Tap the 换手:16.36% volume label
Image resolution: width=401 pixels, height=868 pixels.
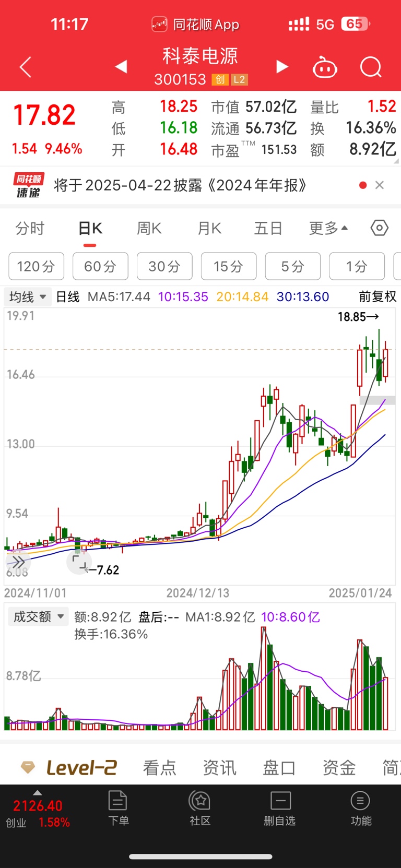pos(111,634)
